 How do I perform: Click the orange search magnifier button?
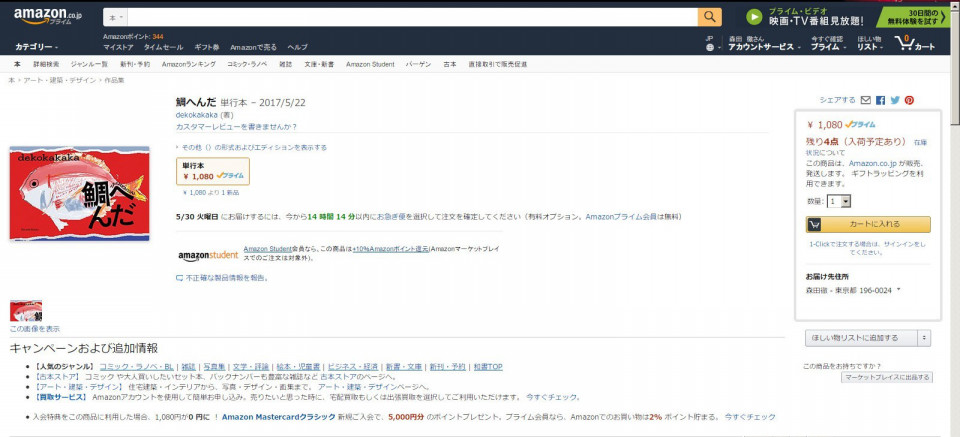[x=709, y=17]
